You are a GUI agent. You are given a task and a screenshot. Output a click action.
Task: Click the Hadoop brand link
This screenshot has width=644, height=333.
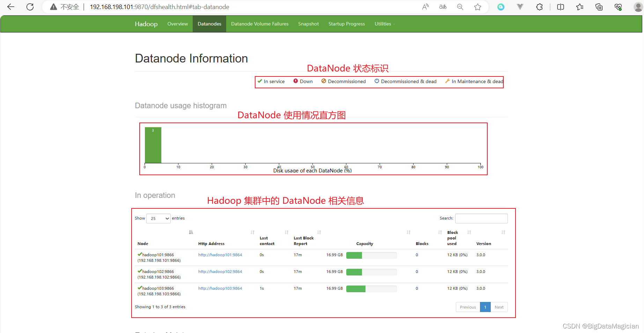click(x=146, y=24)
